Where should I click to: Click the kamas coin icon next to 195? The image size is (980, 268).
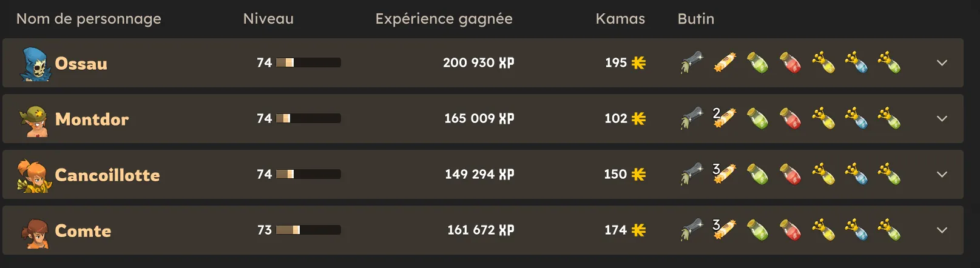(638, 62)
